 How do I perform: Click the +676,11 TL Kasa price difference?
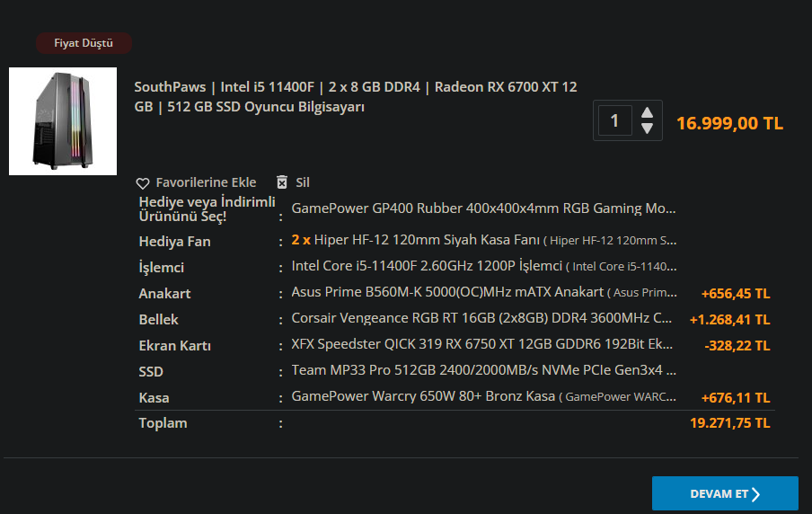pyautogui.click(x=736, y=398)
